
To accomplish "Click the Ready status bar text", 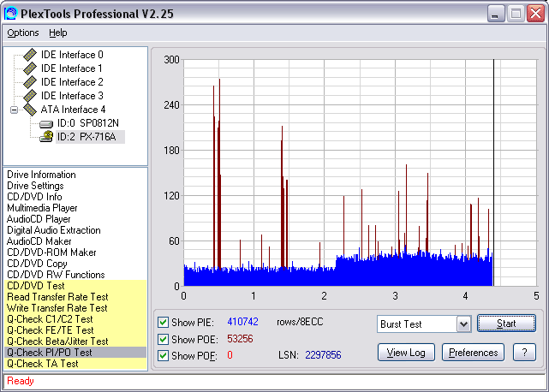I will coord(21,381).
